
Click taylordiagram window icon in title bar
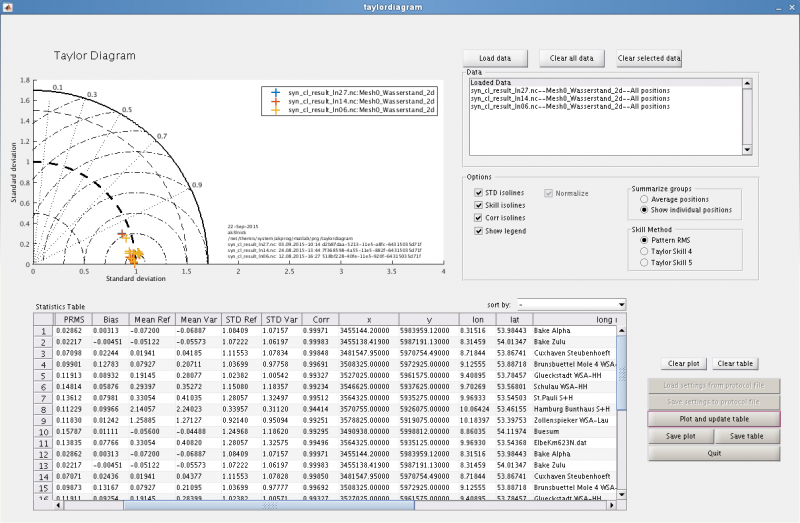[x=7, y=7]
